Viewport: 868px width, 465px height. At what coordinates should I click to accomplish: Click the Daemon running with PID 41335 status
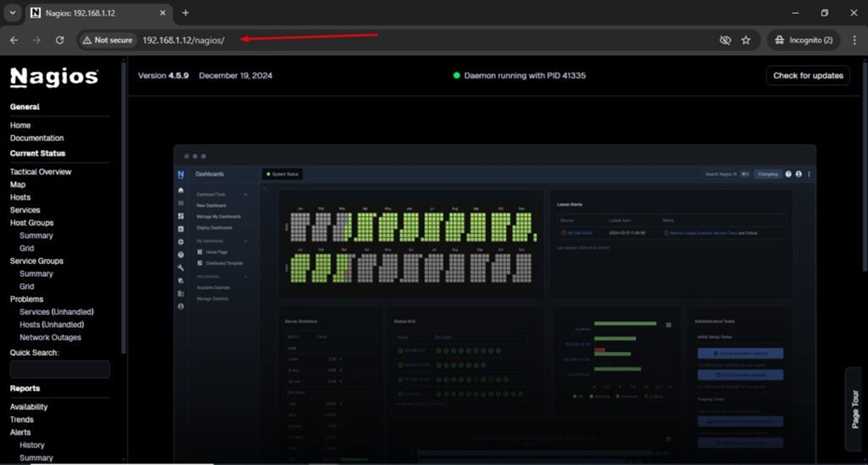pyautogui.click(x=519, y=75)
